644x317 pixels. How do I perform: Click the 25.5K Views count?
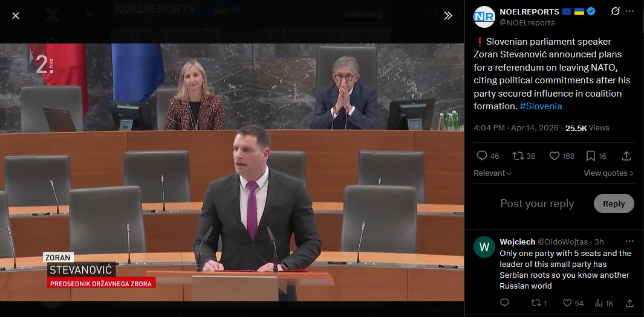pyautogui.click(x=587, y=128)
